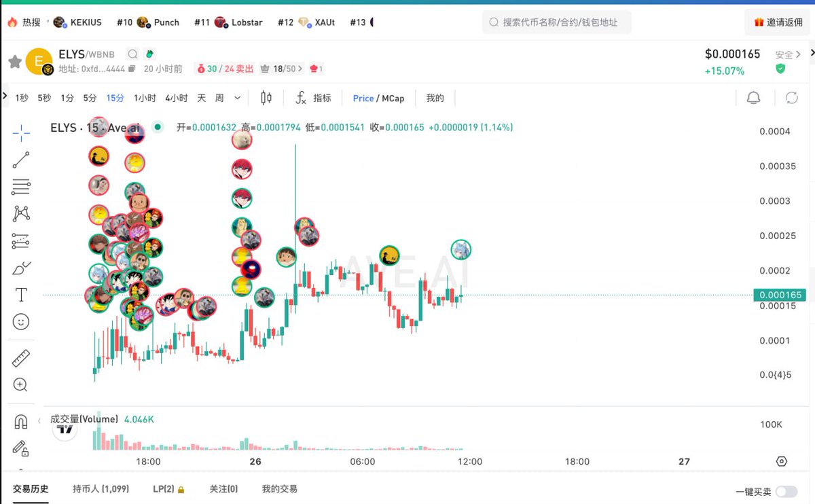Select the text annotation tool

tap(21, 295)
